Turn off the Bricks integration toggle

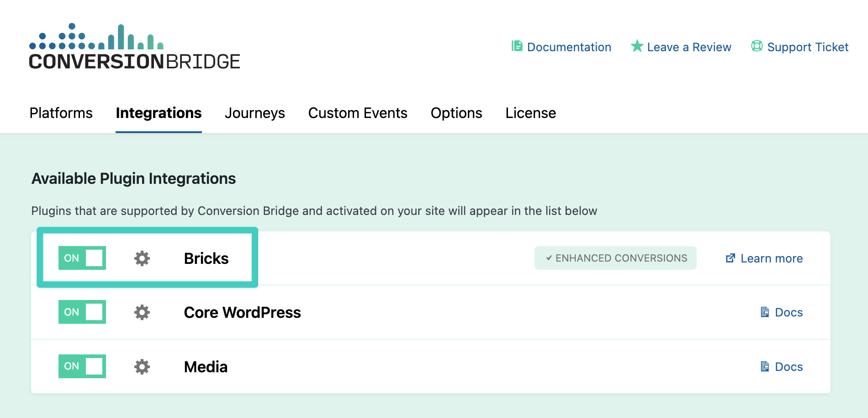pyautogui.click(x=82, y=258)
